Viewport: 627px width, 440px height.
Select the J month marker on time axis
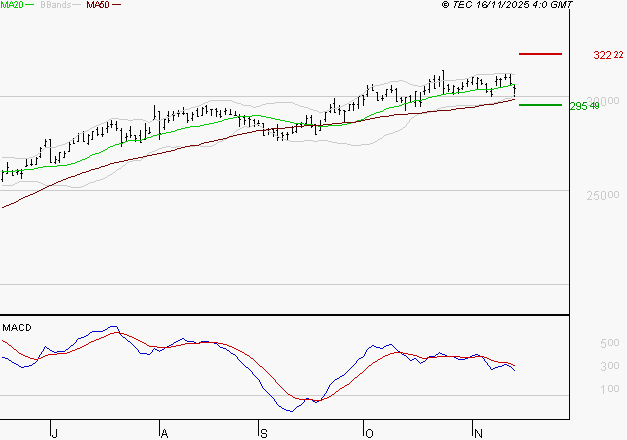(x=54, y=431)
